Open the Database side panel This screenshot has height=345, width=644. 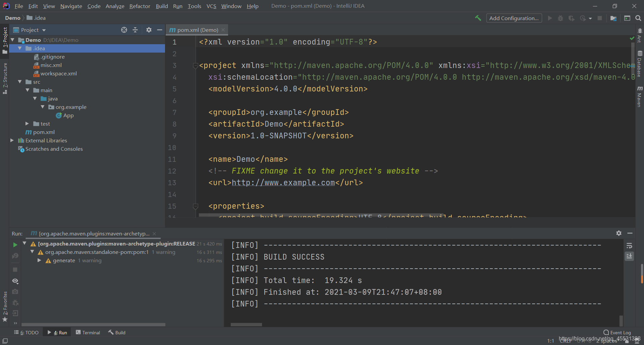(640, 64)
